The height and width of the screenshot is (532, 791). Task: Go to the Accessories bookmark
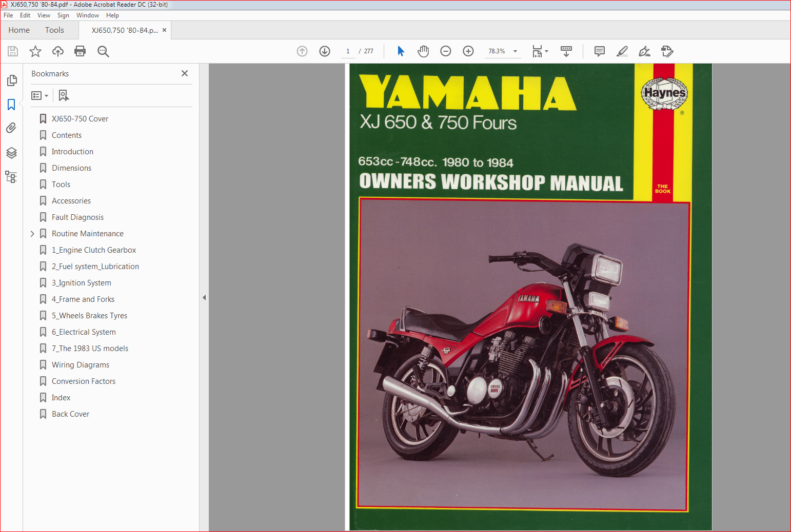click(71, 201)
